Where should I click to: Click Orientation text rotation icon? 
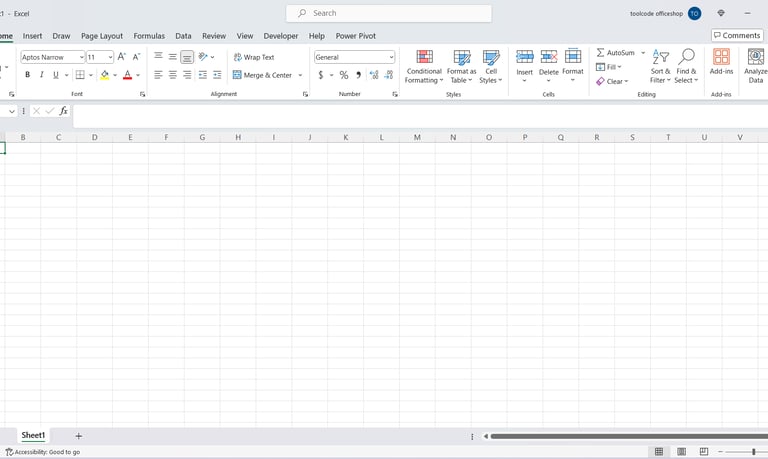203,57
